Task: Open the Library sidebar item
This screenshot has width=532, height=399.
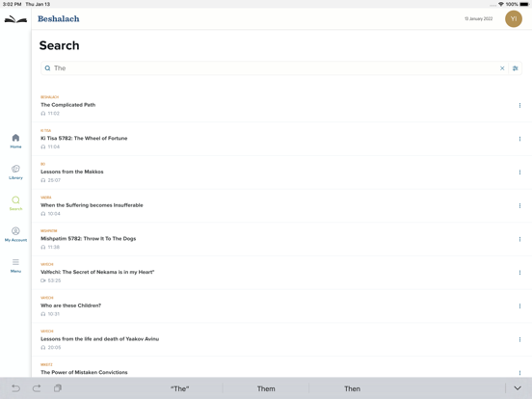Action: pyautogui.click(x=15, y=172)
